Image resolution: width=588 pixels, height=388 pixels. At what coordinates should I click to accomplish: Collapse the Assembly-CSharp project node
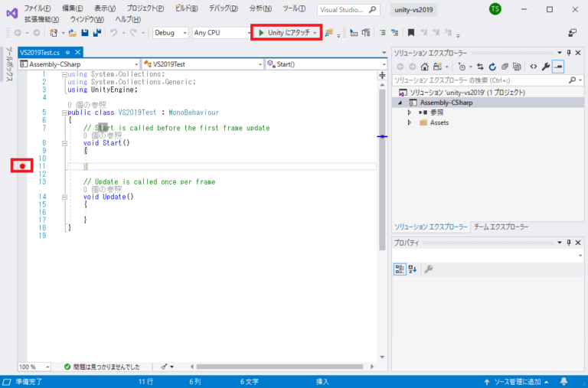400,103
